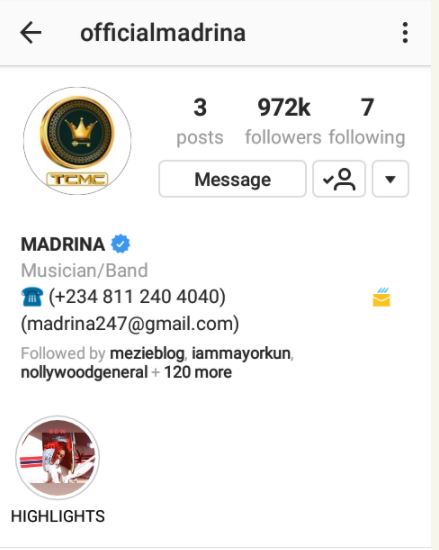The image size is (439, 550).
Task: Tap the phone number +234 811 240 4040
Action: (x=137, y=297)
